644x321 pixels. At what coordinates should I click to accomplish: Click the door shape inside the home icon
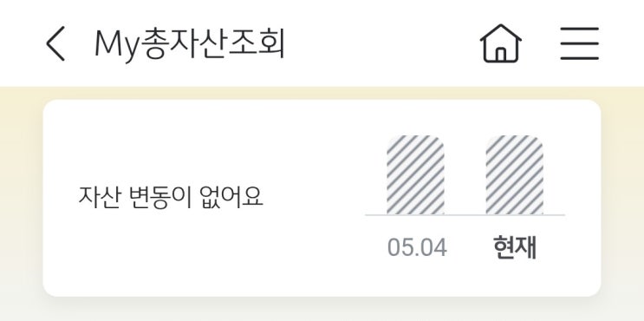point(501,55)
